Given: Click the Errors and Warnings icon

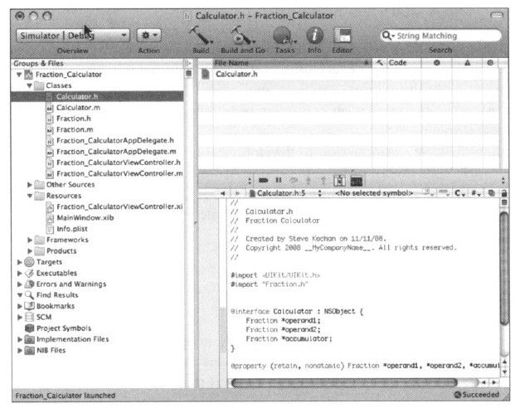Looking at the screenshot, I should 29,284.
